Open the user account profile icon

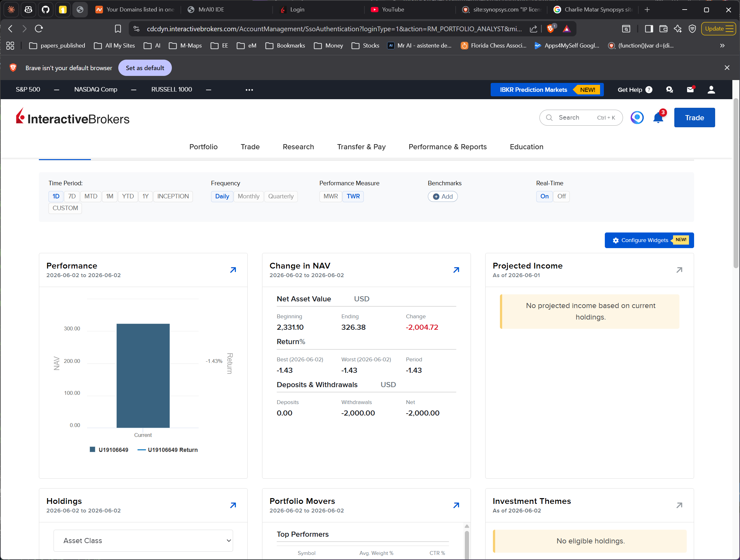pos(711,89)
